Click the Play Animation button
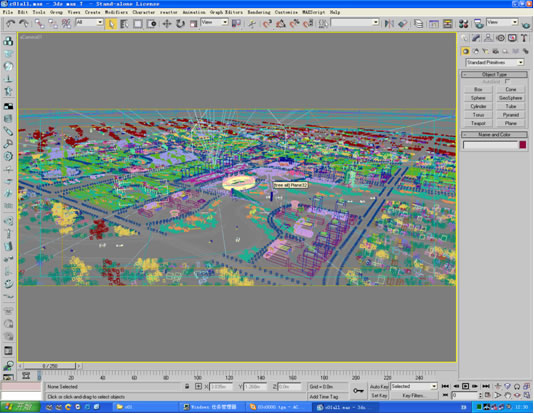The image size is (534, 414). click(x=466, y=386)
